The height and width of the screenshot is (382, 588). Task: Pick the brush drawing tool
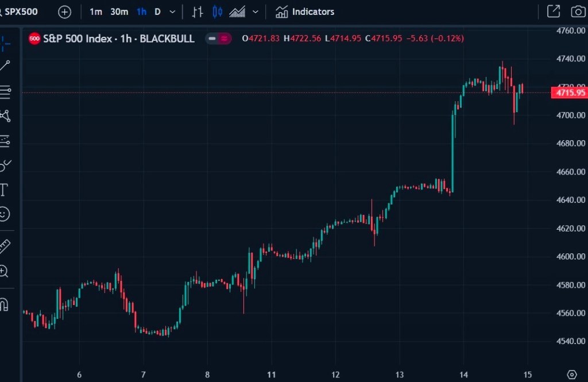click(x=5, y=165)
